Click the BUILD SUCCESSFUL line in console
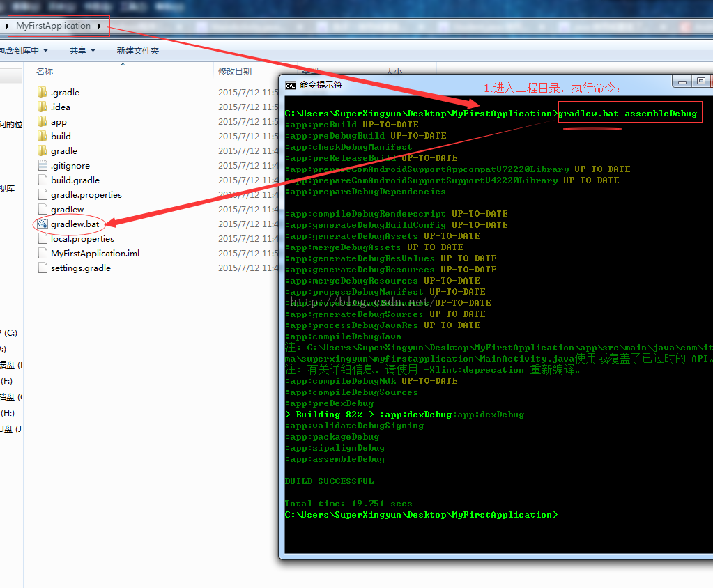 tap(329, 481)
